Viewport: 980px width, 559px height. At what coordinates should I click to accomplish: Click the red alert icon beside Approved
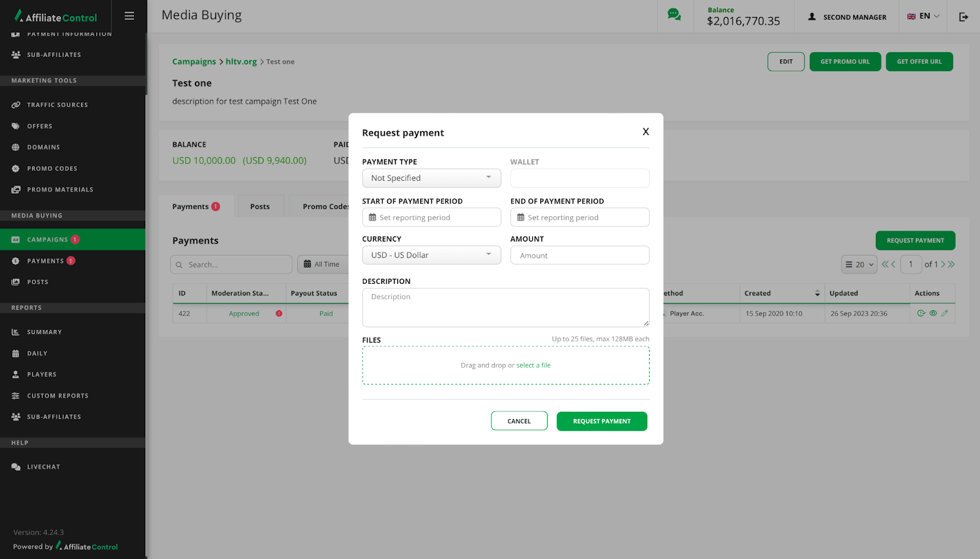[x=279, y=314]
